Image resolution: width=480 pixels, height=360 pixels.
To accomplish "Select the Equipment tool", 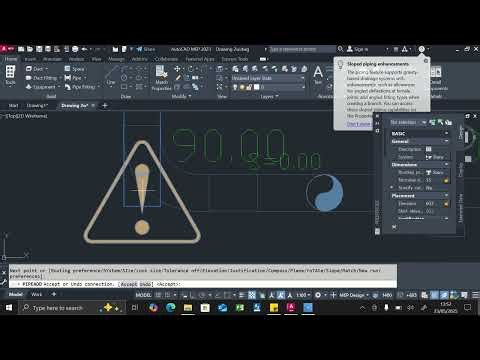I will 41,87.
